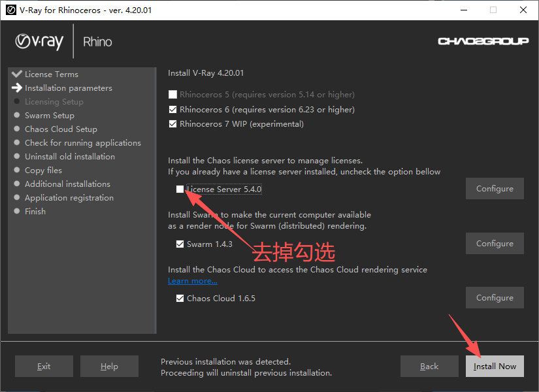The height and width of the screenshot is (392, 539).
Task: Click 'Install V-Ray 4.20.01' heading text
Action: click(206, 73)
